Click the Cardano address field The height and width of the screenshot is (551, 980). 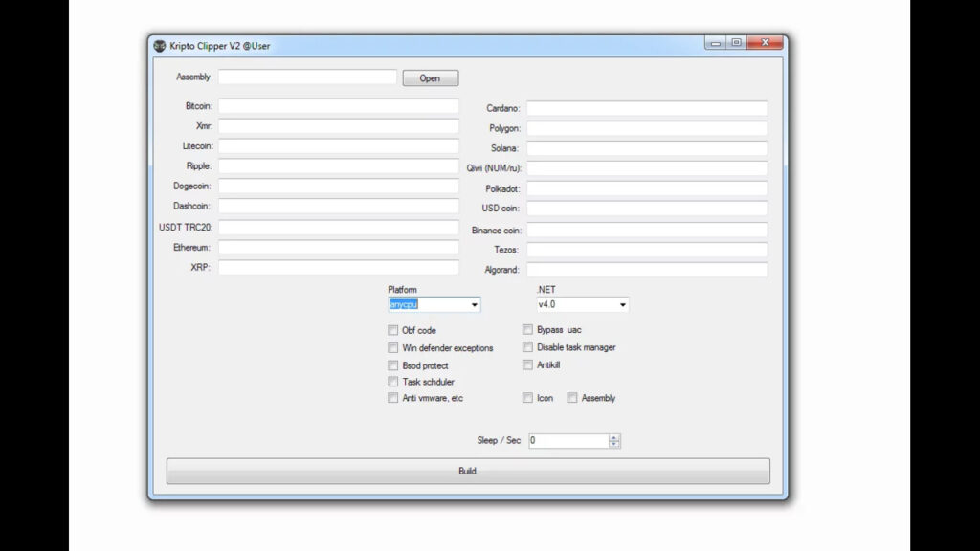pos(647,108)
